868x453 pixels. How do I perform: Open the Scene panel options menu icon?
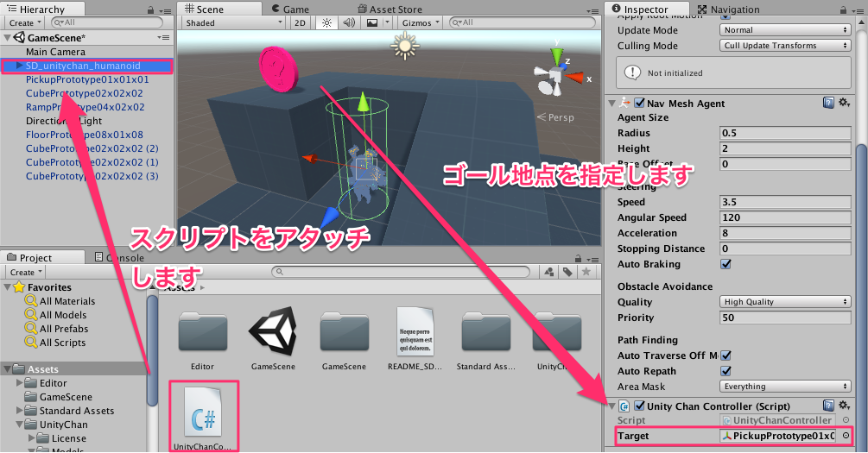pyautogui.click(x=592, y=10)
